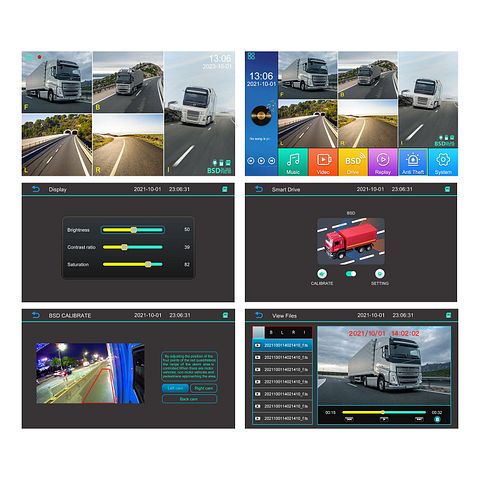480x480 pixels.
Task: Select L camera feed on home menu screen
Action: 307,124
